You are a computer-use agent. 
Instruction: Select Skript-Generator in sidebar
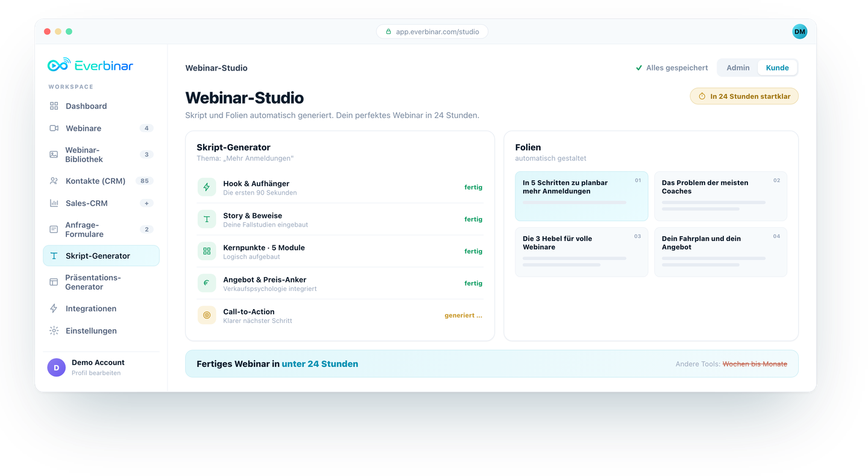click(101, 256)
